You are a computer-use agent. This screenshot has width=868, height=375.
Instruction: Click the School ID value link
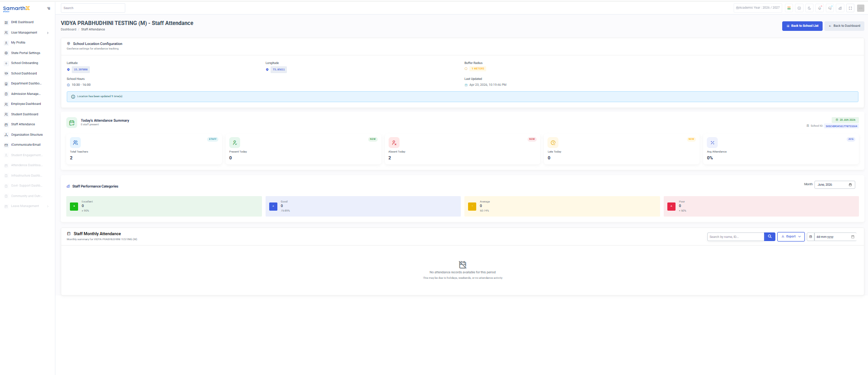click(x=841, y=126)
